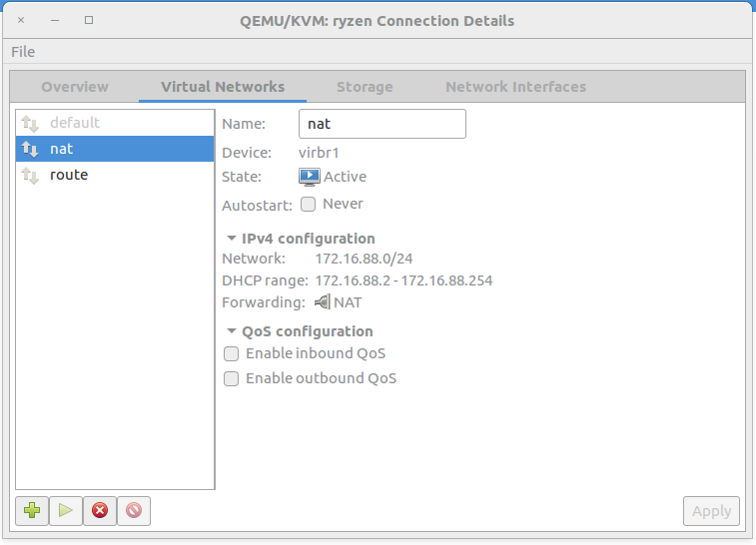The width and height of the screenshot is (756, 545).
Task: Click the network arrows icon beside default
Action: point(30,124)
